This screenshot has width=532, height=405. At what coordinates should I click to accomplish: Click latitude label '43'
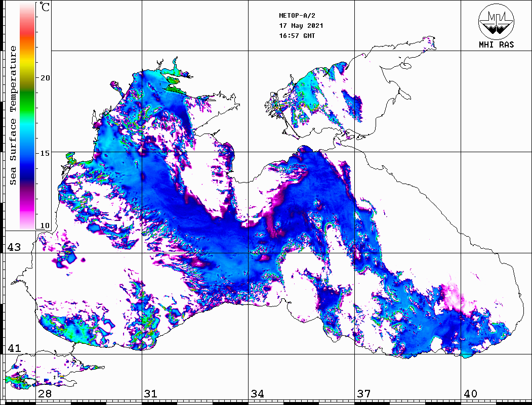click(x=14, y=247)
